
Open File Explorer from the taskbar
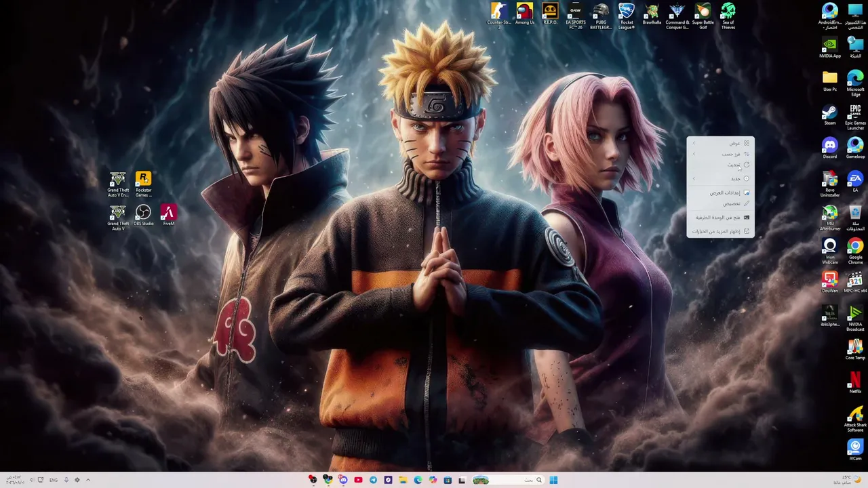point(403,480)
